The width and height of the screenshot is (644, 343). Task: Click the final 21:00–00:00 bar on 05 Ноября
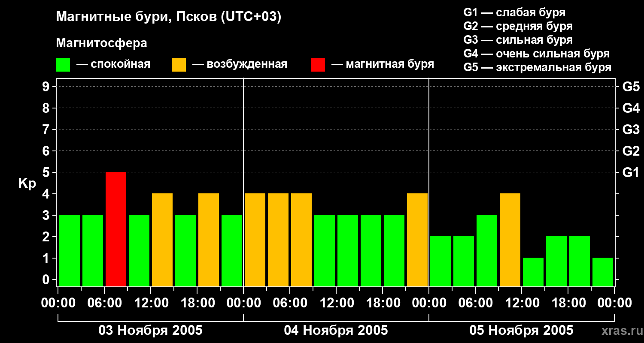point(603,272)
